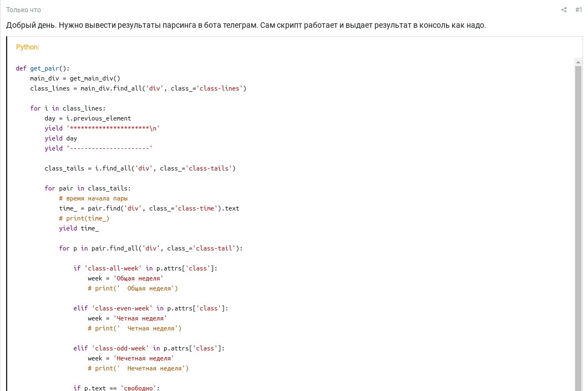This screenshot has height=391, width=588.
Task: Click the yield line with dashes string
Action: click(98, 148)
